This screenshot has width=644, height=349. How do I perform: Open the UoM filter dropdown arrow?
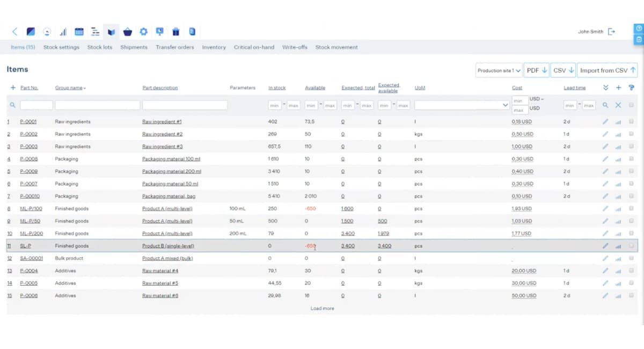click(504, 105)
